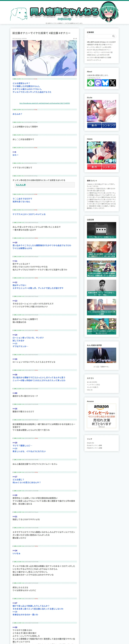
Task: Open the DLsiteランキング速報 link
Action: [x=94, y=446]
